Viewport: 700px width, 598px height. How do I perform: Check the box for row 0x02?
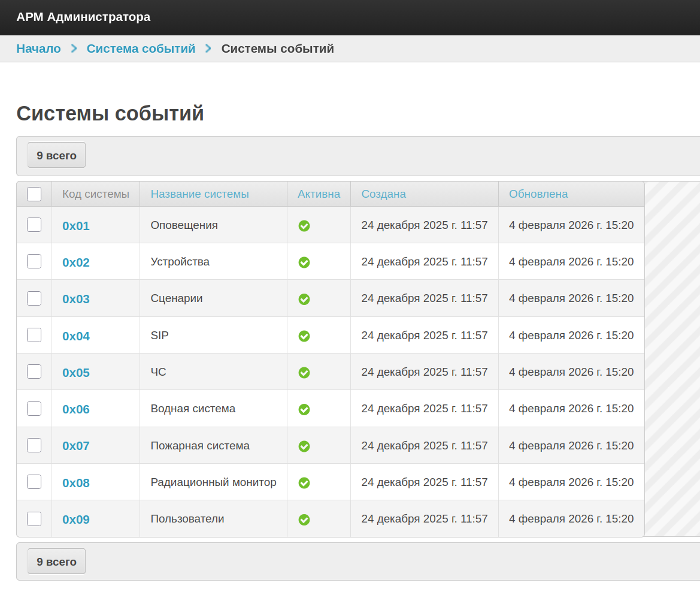34,261
